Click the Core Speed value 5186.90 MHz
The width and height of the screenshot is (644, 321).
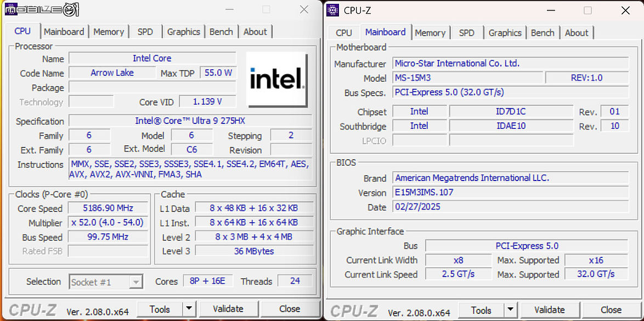108,208
